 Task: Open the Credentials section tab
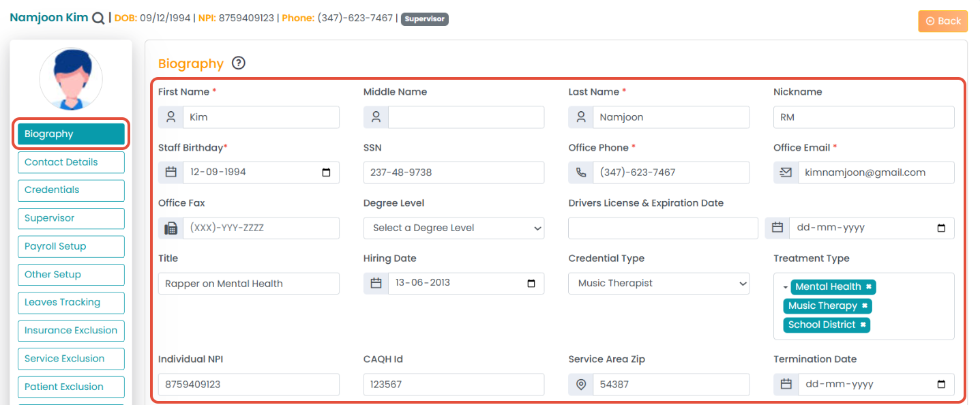(71, 190)
